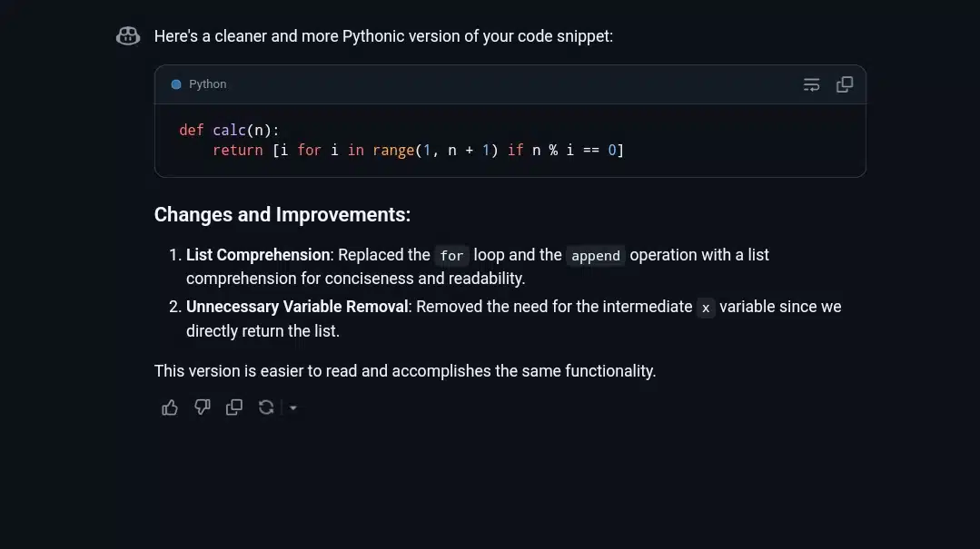Click the inline 'append' code tag
980x549 pixels.
596,256
